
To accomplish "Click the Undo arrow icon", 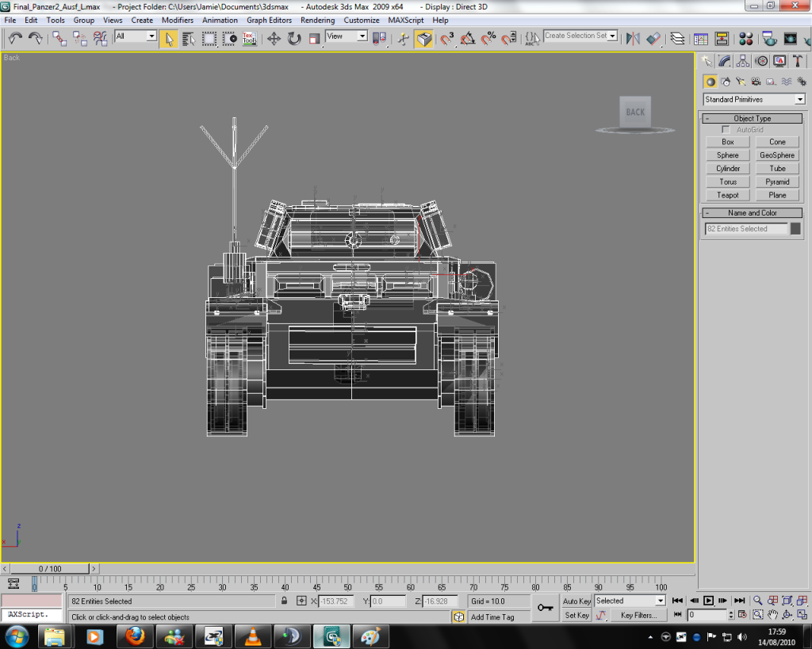I will pyautogui.click(x=15, y=38).
